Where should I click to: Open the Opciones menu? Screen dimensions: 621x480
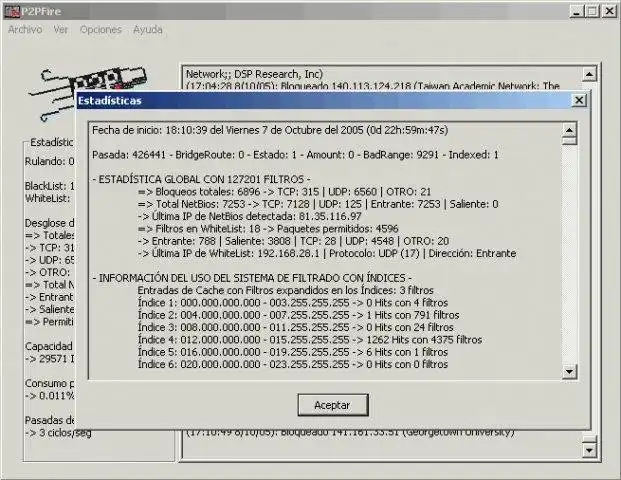click(x=101, y=30)
